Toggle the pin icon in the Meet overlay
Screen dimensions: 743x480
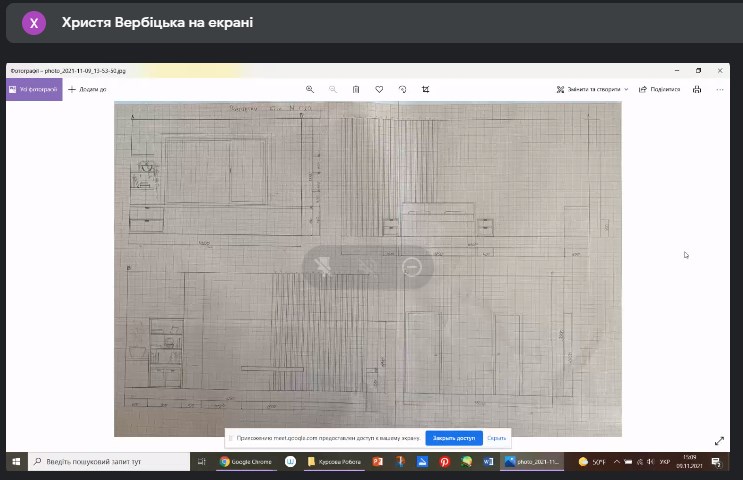(324, 266)
